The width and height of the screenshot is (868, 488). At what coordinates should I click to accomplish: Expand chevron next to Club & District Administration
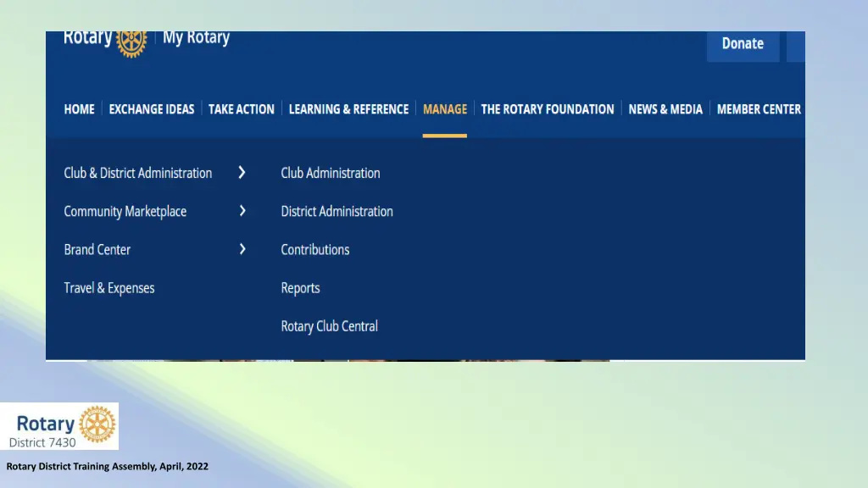242,173
